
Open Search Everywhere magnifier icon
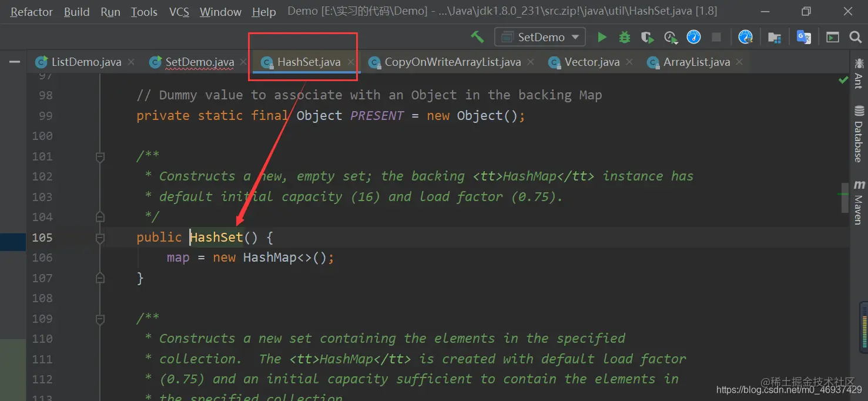(x=855, y=37)
